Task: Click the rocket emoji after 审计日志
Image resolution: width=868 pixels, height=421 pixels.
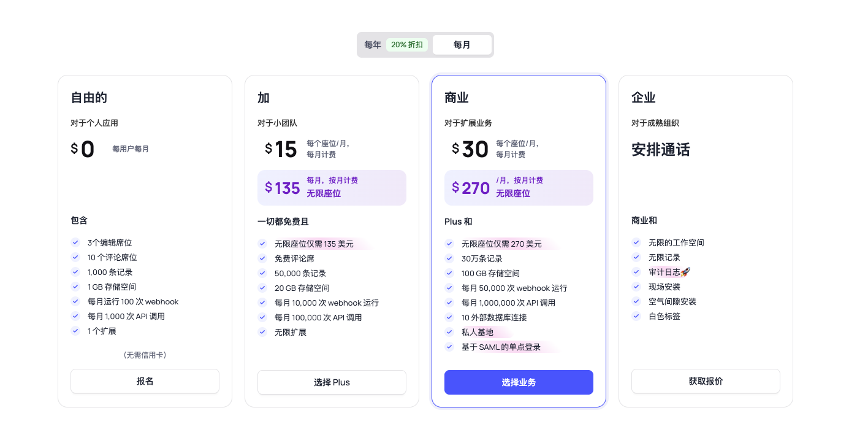Action: coord(685,272)
